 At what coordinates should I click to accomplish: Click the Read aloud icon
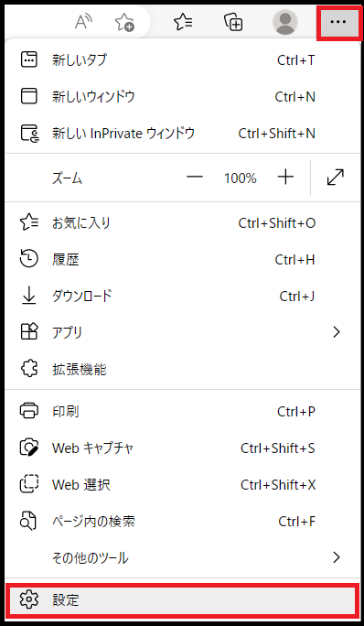coord(84,22)
